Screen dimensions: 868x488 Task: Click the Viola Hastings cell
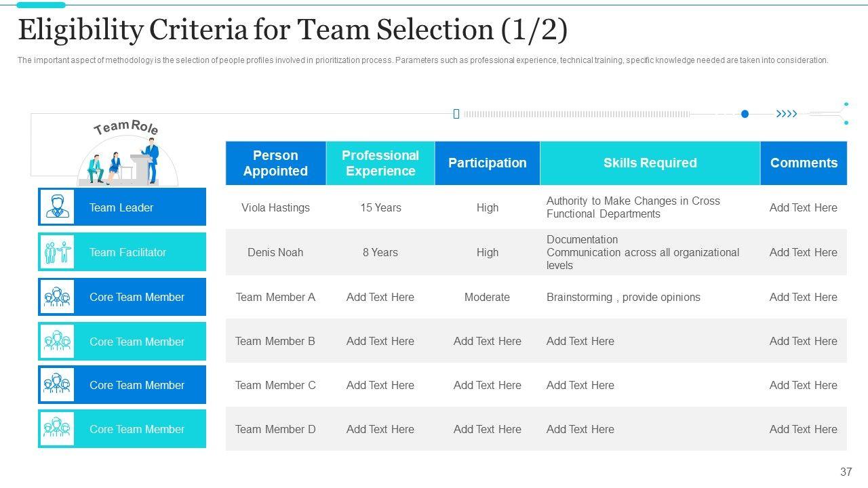coord(275,207)
